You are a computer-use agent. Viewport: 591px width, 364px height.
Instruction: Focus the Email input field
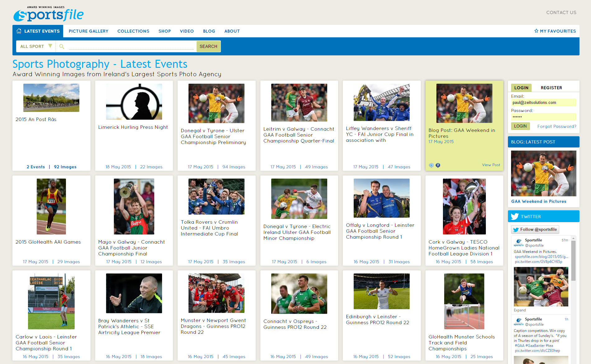click(x=543, y=103)
